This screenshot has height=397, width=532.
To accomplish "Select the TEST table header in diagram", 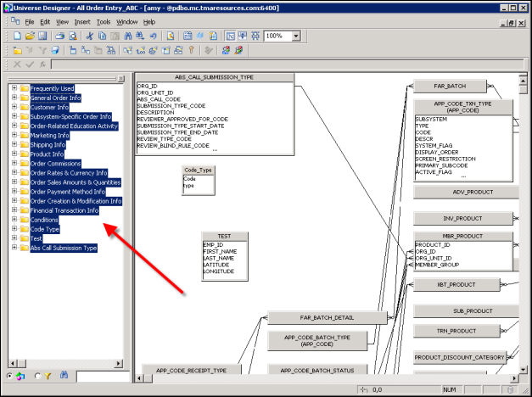I will 224,237.
